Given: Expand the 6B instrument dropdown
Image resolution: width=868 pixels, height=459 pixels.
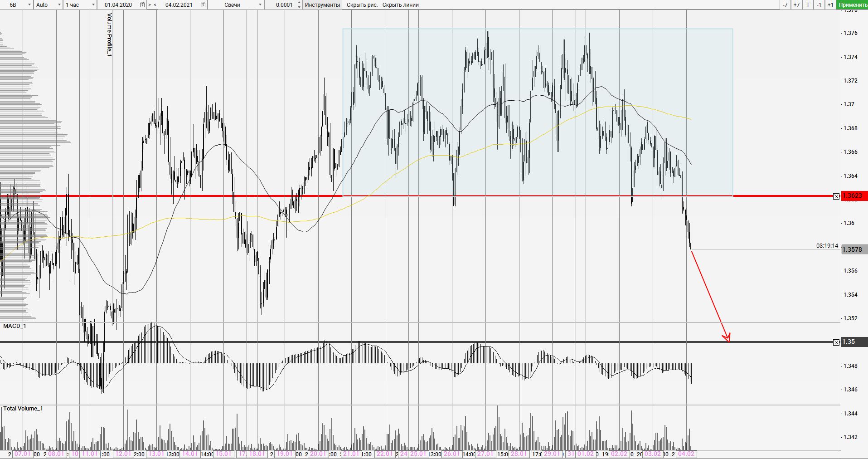Looking at the screenshot, I should point(29,5).
